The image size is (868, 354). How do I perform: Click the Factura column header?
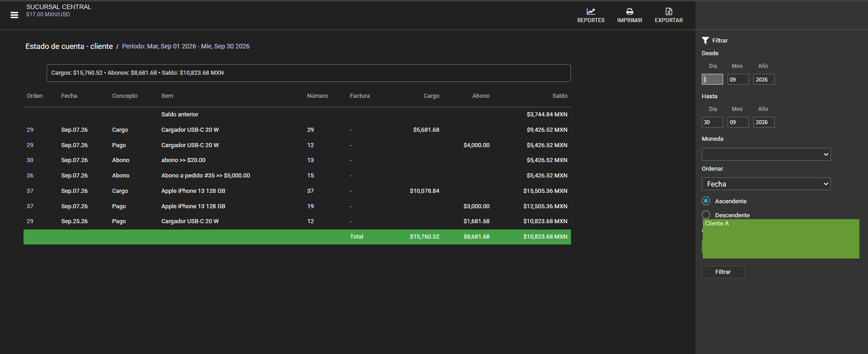pos(360,96)
